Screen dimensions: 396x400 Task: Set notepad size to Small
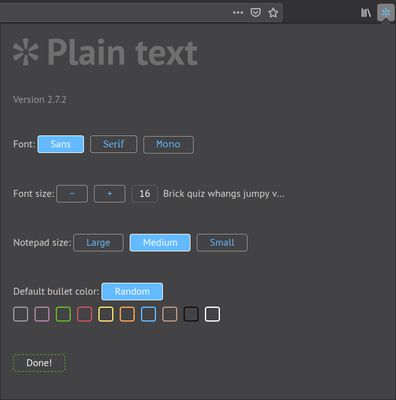222,243
